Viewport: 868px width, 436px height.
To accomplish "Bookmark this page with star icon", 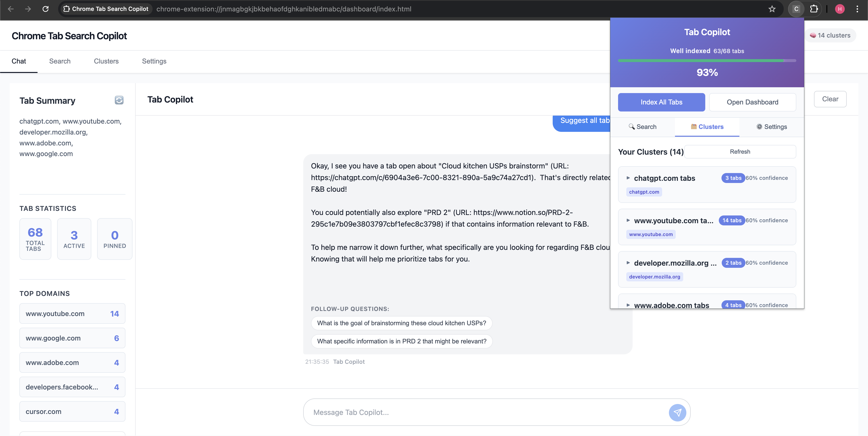I will (x=772, y=9).
